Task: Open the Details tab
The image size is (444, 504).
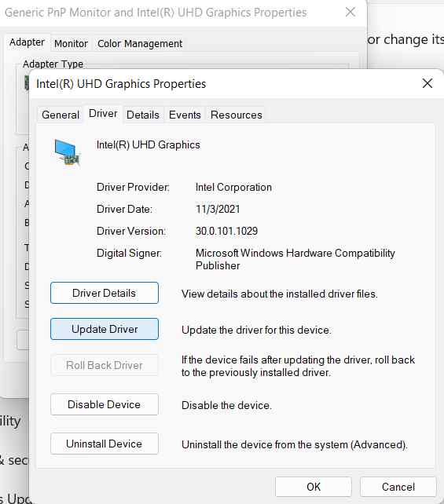Action: [x=142, y=115]
